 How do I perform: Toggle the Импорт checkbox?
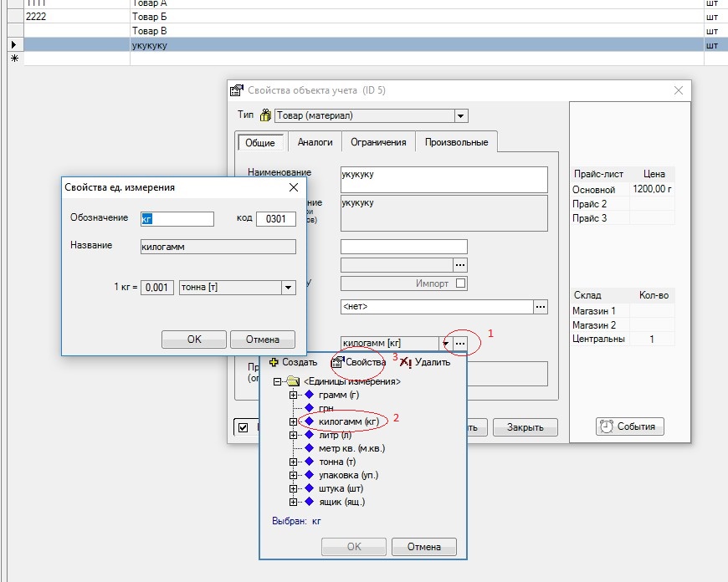[x=460, y=283]
